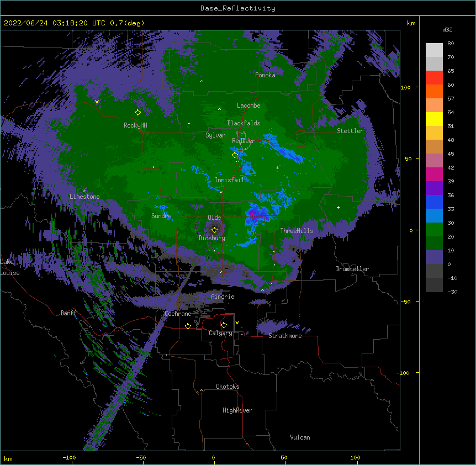Click the Olds town label
The width and height of the screenshot is (476, 465).
[214, 218]
